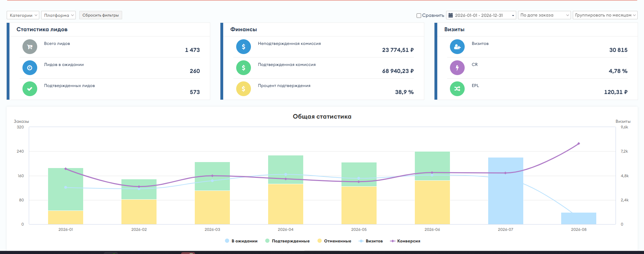Expand the Группировать по месяцам dropdown
The width and height of the screenshot is (644, 254).
point(605,15)
